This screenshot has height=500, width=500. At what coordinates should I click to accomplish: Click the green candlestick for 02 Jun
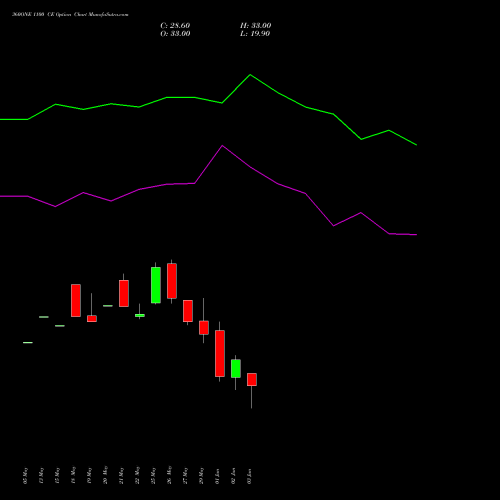tap(236, 368)
